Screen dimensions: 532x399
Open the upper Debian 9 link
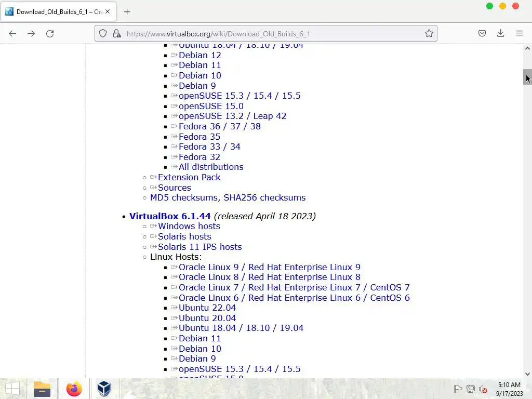pos(197,86)
